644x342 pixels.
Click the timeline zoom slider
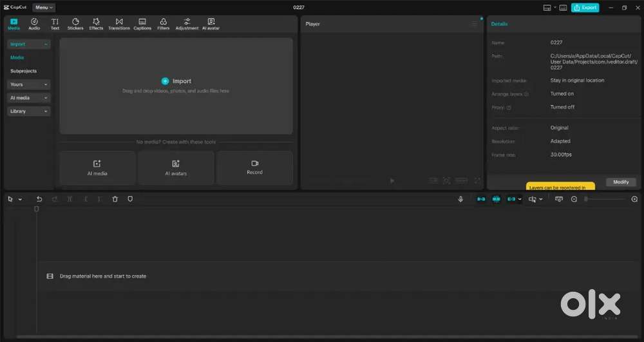click(604, 199)
